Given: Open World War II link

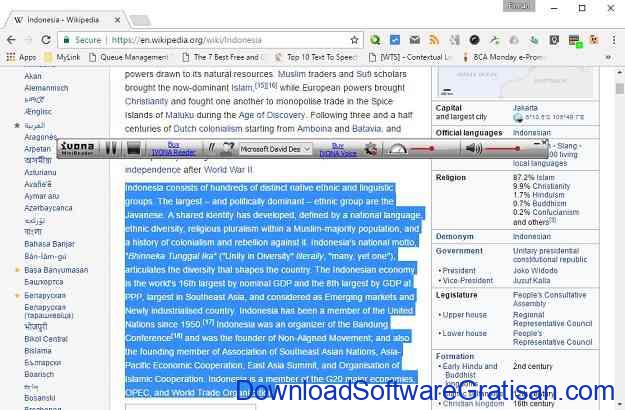Looking at the screenshot, I should coord(228,170).
